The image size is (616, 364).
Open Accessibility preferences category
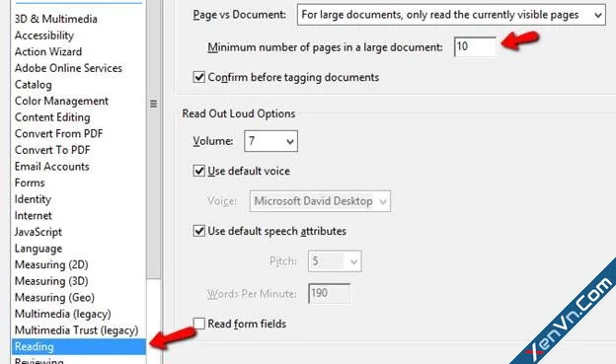point(44,36)
